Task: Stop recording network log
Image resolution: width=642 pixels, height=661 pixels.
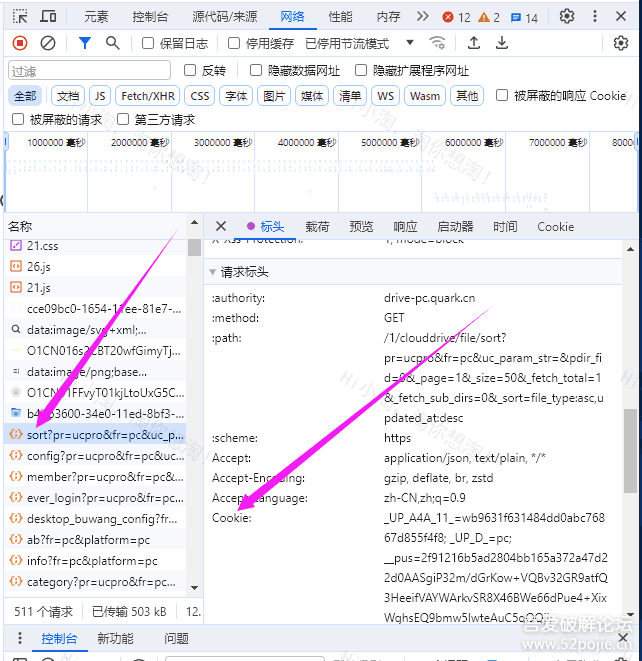Action: click(20, 43)
